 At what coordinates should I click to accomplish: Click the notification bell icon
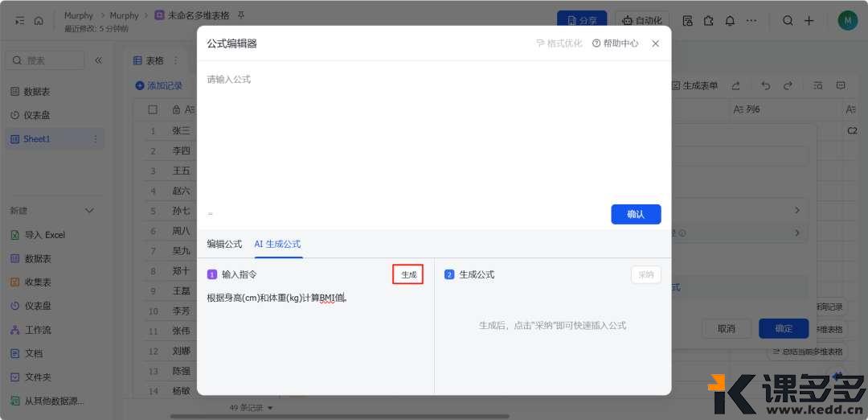(x=728, y=21)
